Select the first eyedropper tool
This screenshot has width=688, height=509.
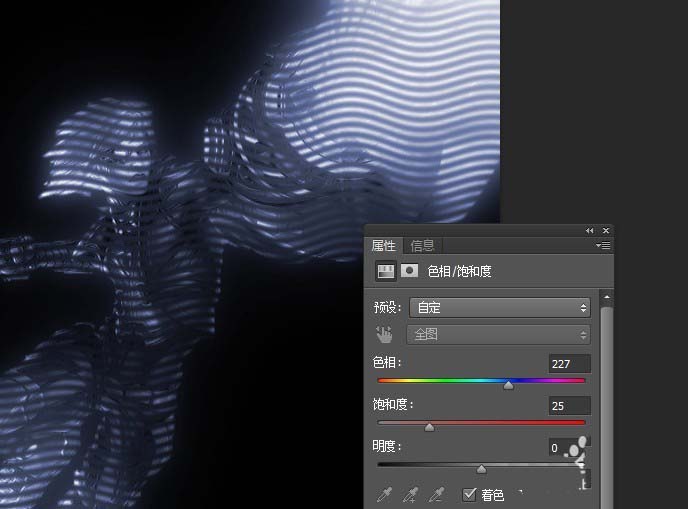tap(385, 495)
